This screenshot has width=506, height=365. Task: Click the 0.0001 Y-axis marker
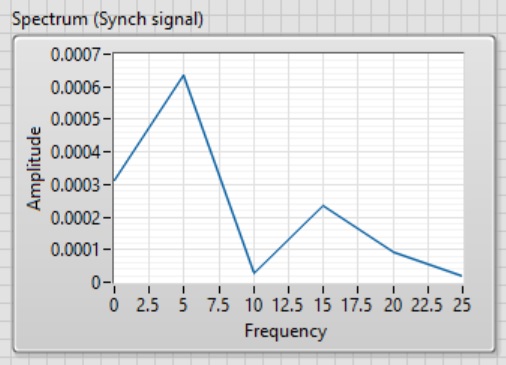coord(75,249)
